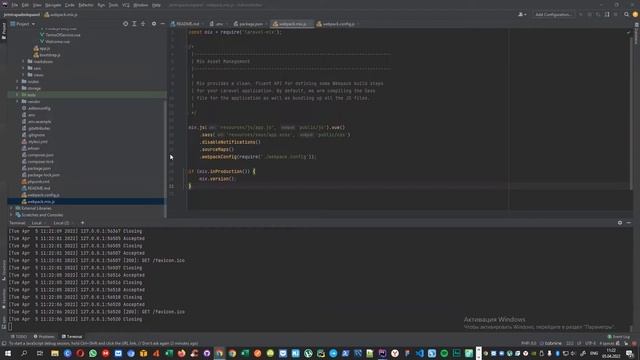Expand Scratches and Consoles node
Viewport: 640px width, 360px height.
pyautogui.click(x=11, y=215)
